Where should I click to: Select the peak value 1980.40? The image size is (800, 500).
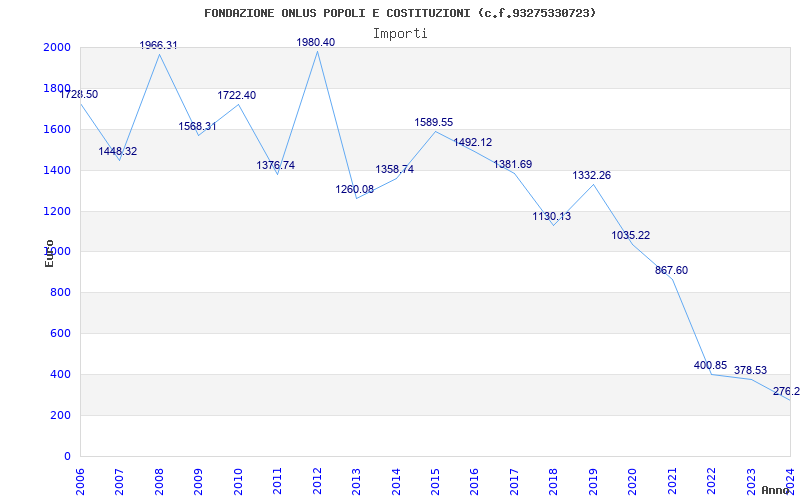point(316,42)
